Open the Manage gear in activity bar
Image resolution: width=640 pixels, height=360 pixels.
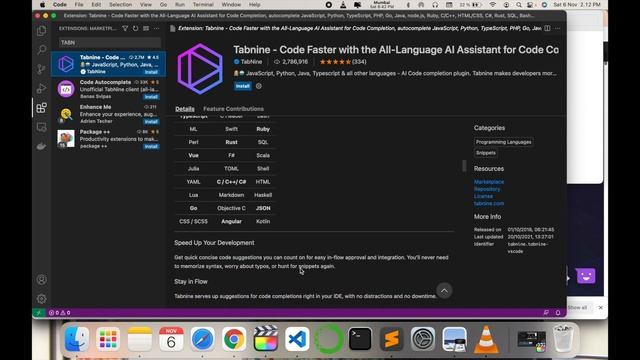point(41,299)
